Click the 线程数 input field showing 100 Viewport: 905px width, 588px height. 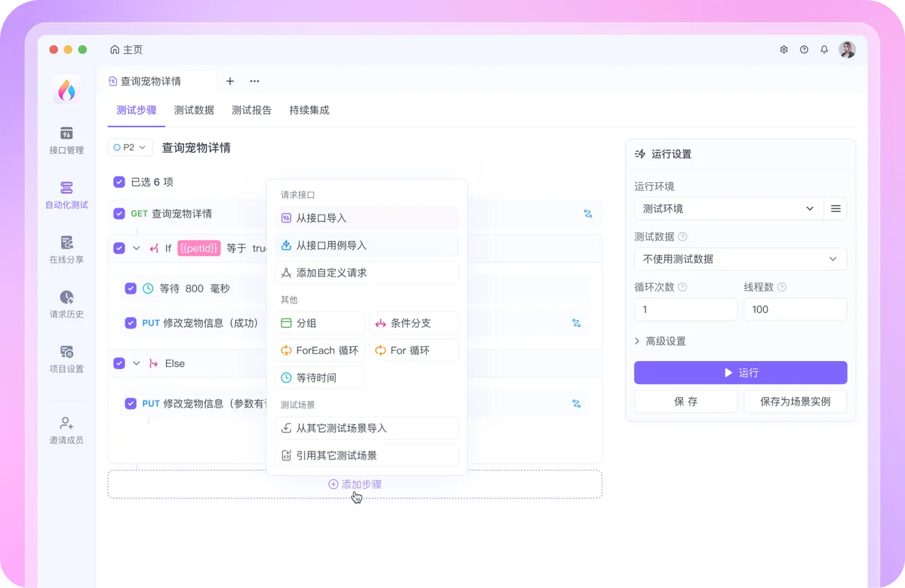click(x=795, y=309)
